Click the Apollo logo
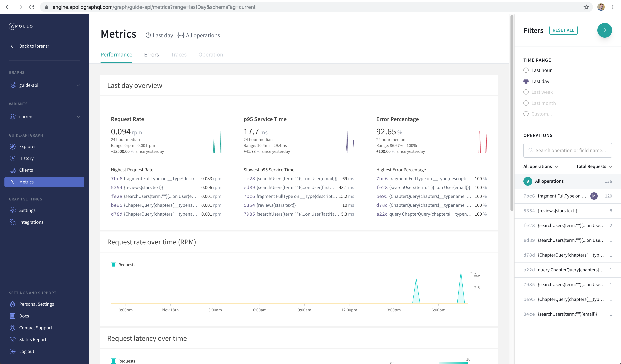Viewport: 621px width, 364px height. pos(21,26)
